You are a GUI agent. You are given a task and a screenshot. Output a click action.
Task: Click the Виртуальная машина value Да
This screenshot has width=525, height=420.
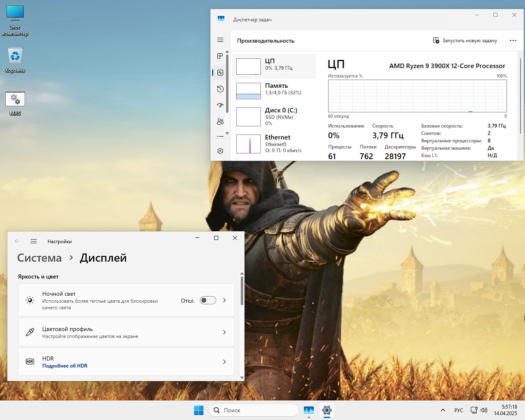(491, 148)
